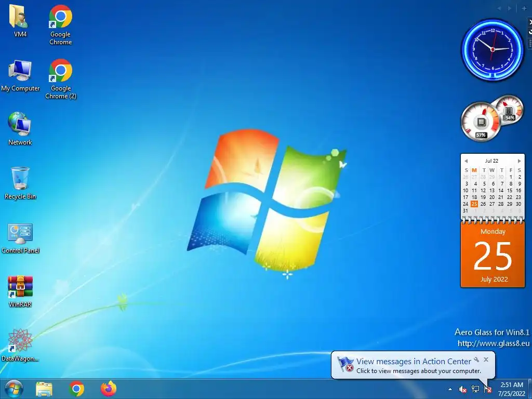Click the Jul 22 calendar header
Image resolution: width=532 pixels, height=399 pixels.
click(491, 161)
